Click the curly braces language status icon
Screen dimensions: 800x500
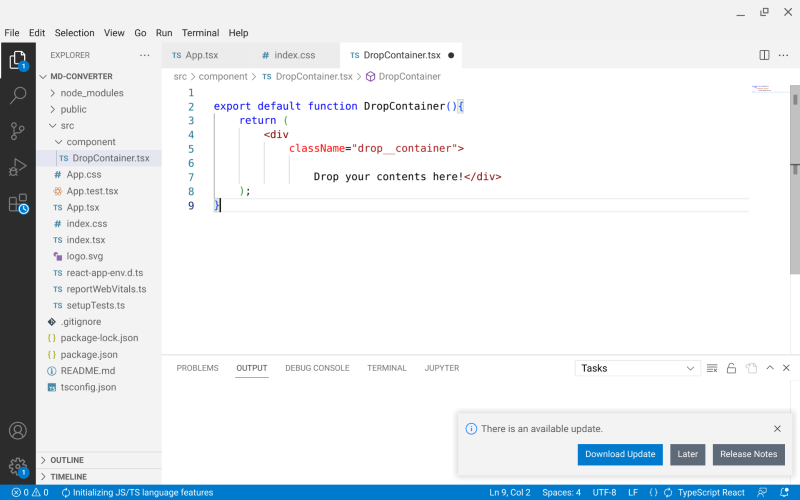653,492
